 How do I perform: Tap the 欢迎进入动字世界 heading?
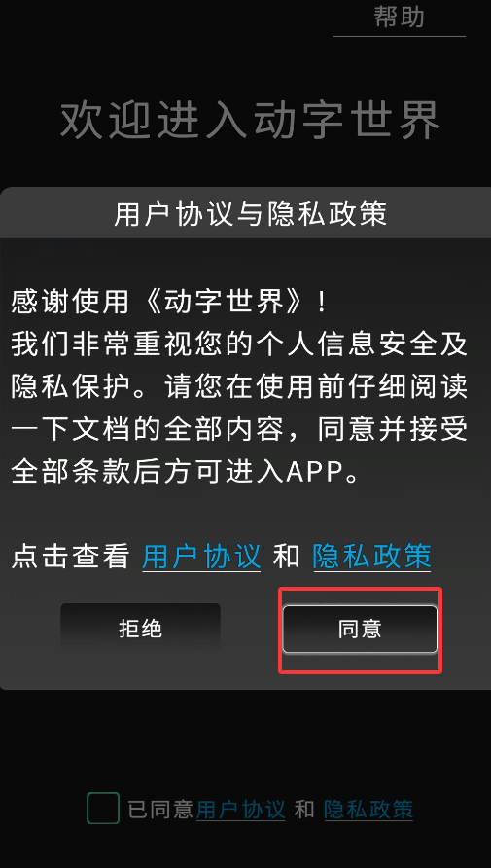pyautogui.click(x=250, y=120)
